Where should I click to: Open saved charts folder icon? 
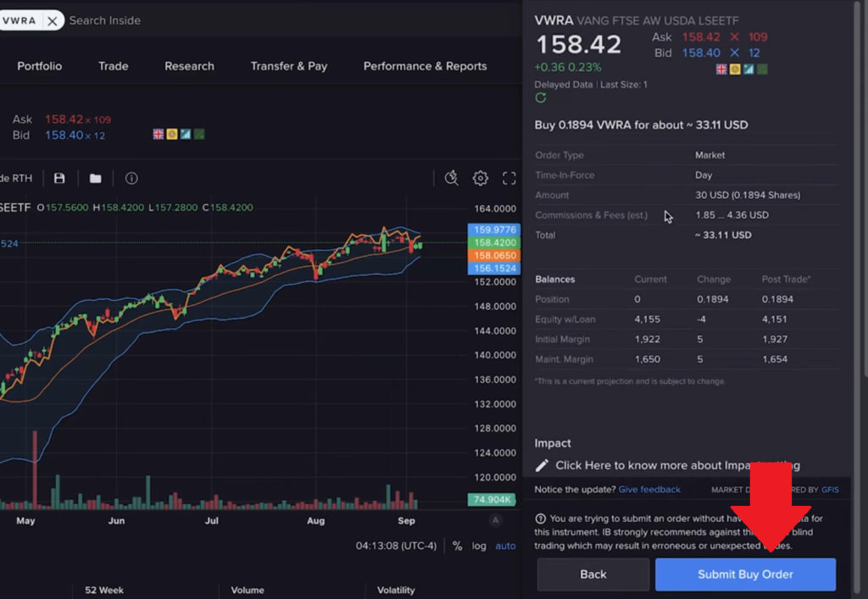point(96,178)
